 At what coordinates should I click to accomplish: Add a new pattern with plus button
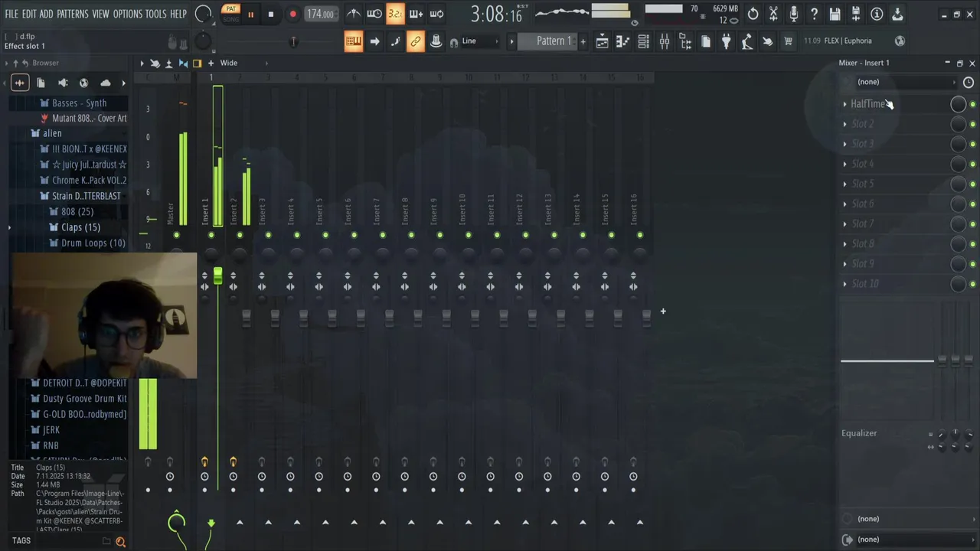[583, 41]
